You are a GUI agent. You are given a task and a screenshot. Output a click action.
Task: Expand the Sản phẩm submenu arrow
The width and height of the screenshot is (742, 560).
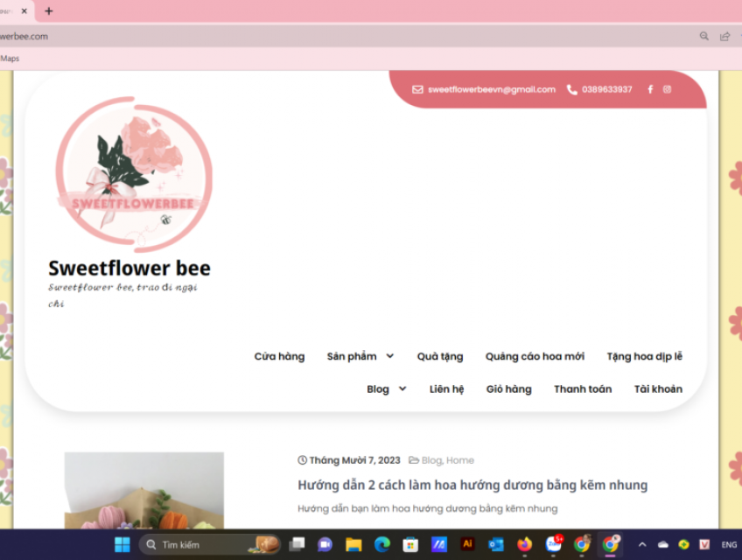[x=389, y=356]
